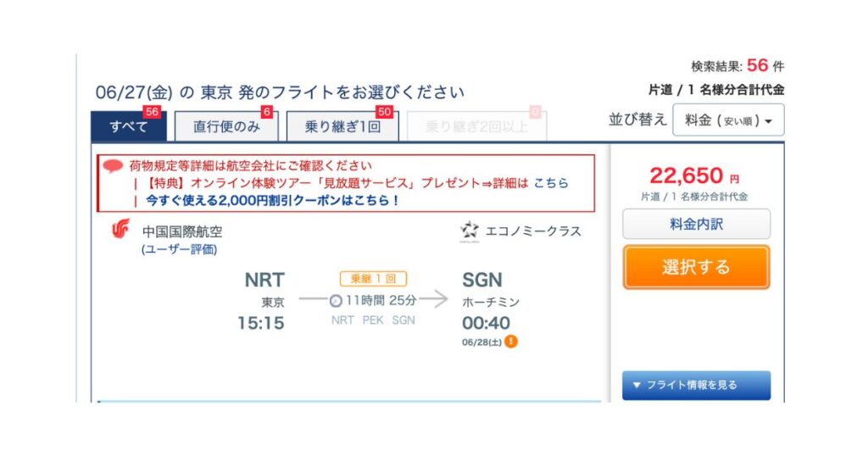The width and height of the screenshot is (868, 456).
Task: Click the clock icon beside 11時間 25分
Action: tap(336, 301)
